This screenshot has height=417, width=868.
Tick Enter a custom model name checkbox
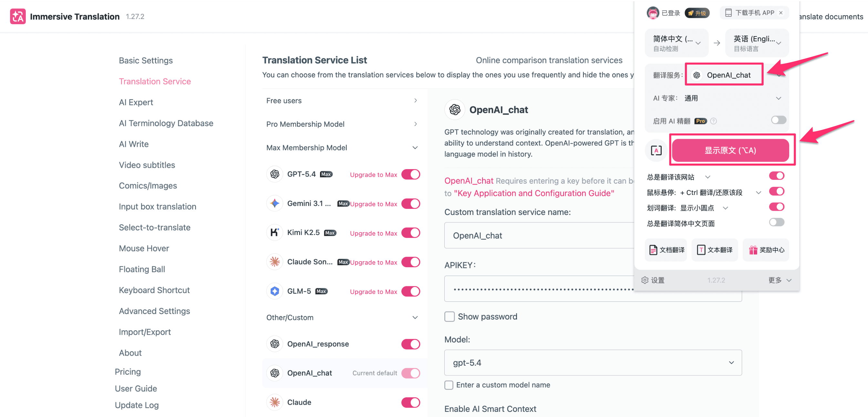point(449,385)
